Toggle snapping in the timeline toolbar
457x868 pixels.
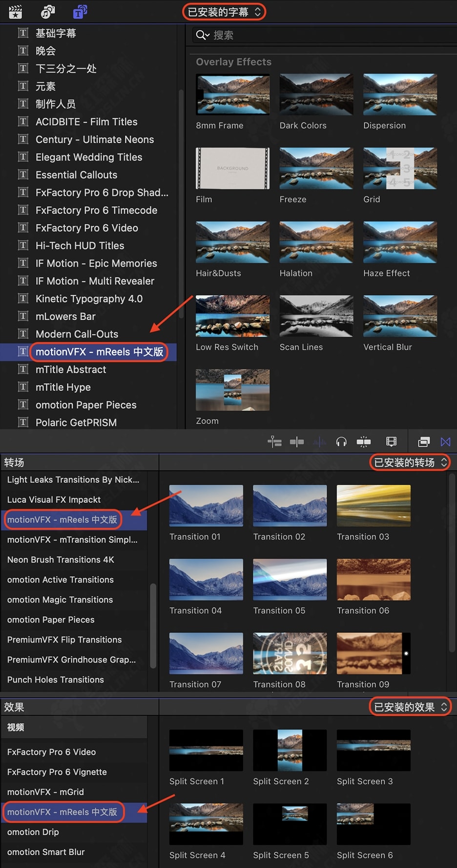tap(364, 442)
